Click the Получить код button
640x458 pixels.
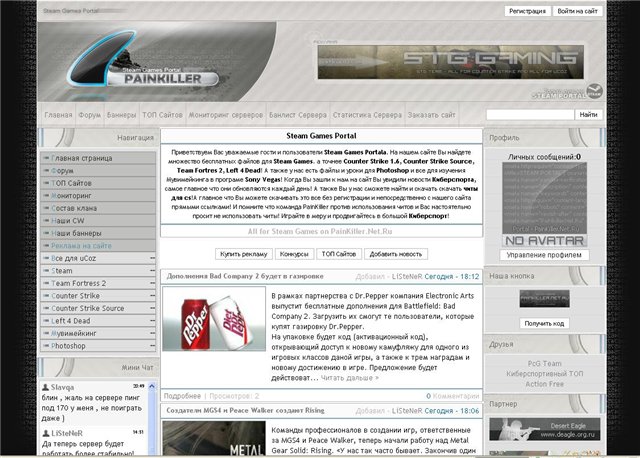pos(543,323)
